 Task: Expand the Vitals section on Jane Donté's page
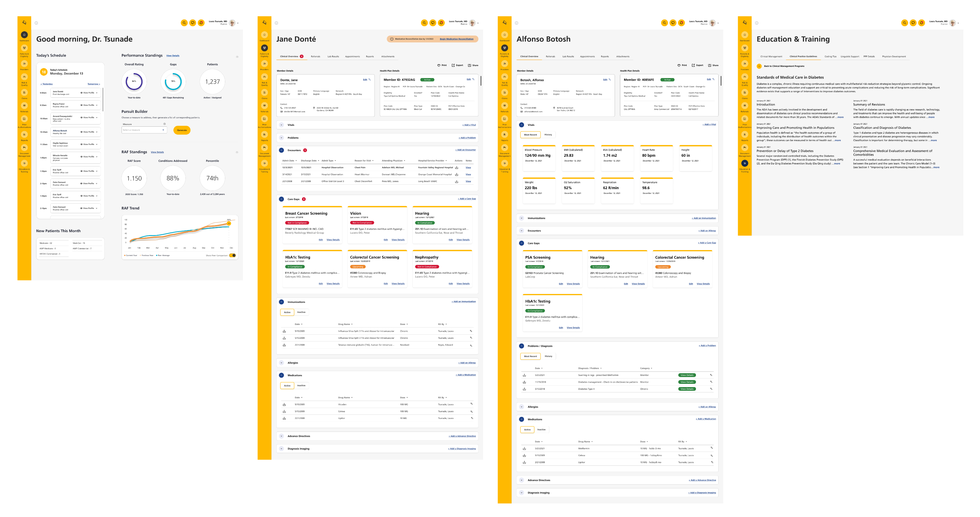(x=281, y=125)
